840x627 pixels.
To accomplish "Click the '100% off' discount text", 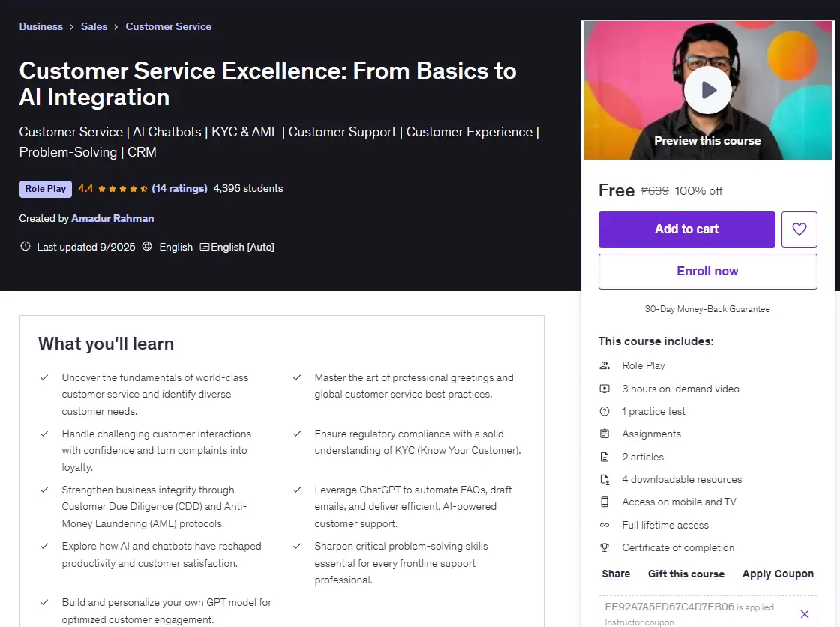I will 698,190.
